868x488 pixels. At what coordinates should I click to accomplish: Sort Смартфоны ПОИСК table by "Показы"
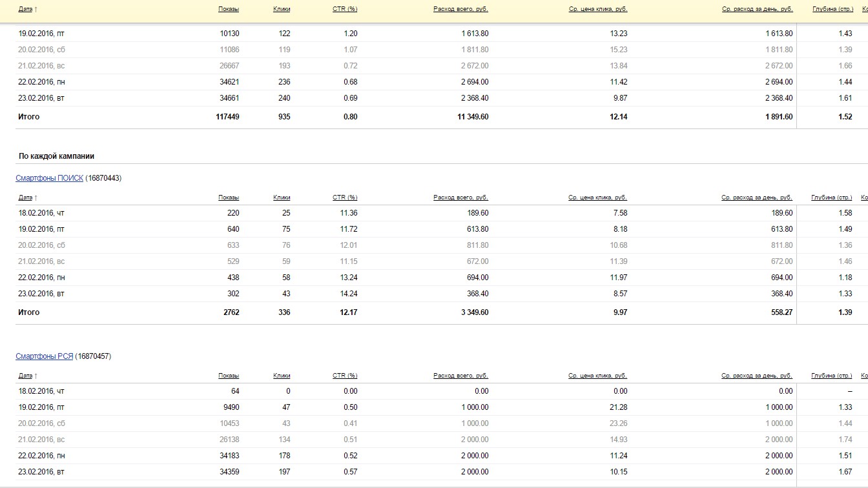[x=229, y=198]
